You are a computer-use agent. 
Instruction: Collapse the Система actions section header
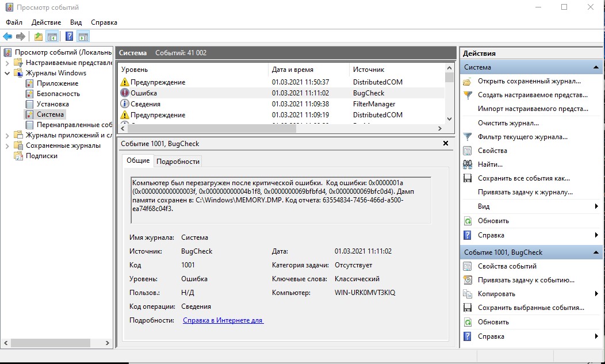click(x=596, y=67)
